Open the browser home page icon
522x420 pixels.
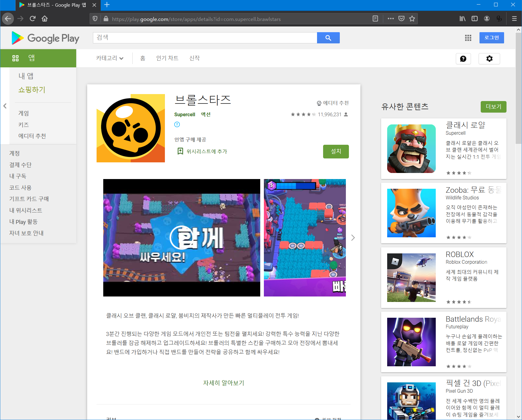click(x=45, y=19)
